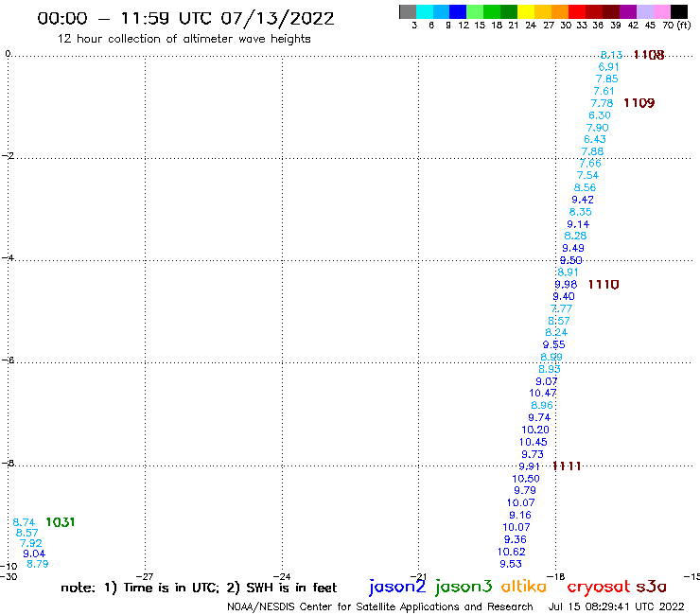Image resolution: width=700 pixels, height=615 pixels.
Task: Select the pink legend color swatch
Action: pos(661,11)
